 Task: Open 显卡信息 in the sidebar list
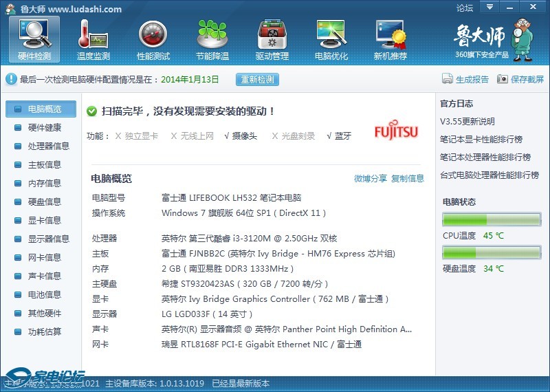pyautogui.click(x=44, y=220)
